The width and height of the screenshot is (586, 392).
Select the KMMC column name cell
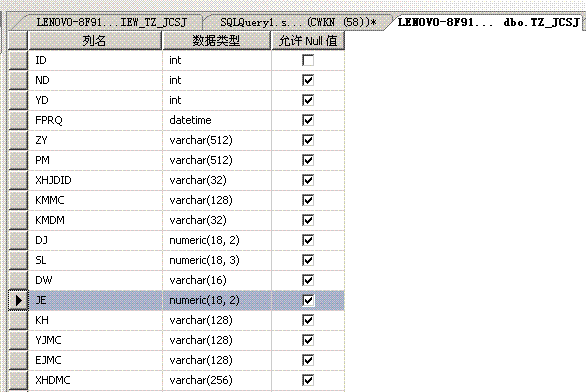coord(95,200)
